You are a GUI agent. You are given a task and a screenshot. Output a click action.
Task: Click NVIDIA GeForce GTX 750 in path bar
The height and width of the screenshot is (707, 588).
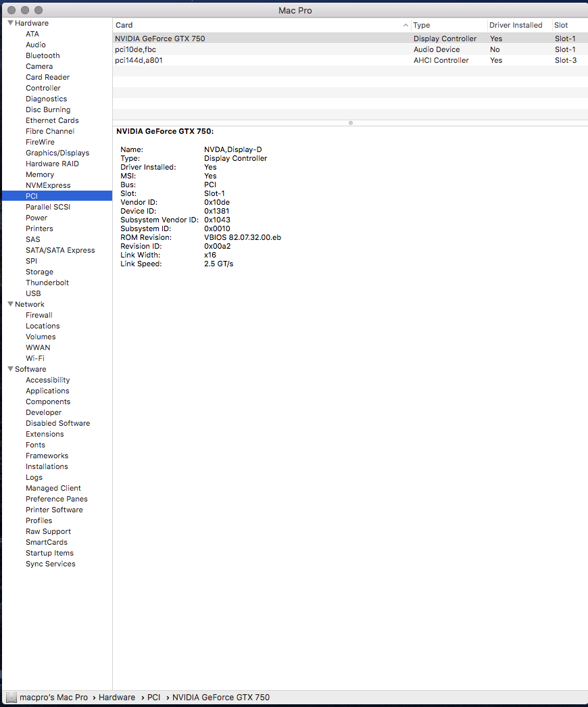click(221, 698)
